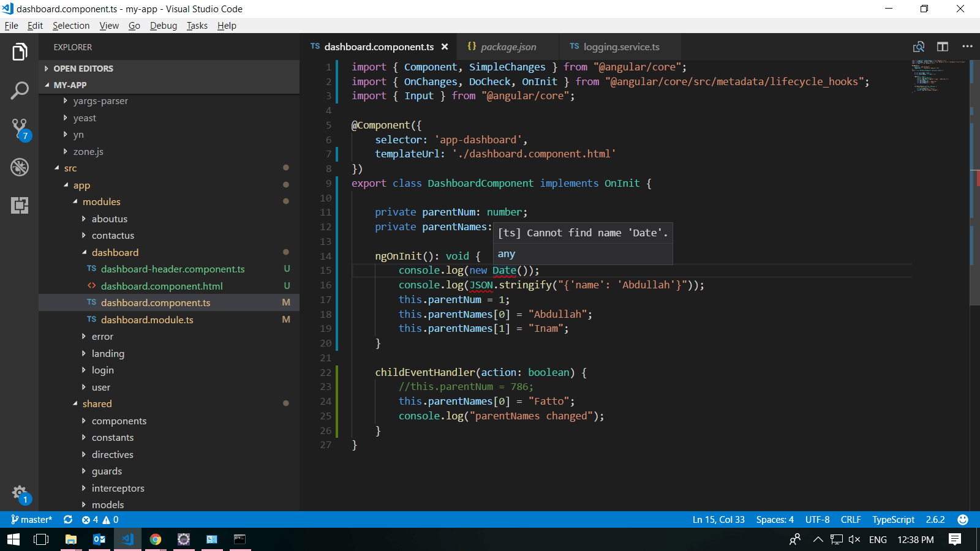Open the Action Center notifications icon
The width and height of the screenshot is (980, 551).
coord(954,539)
